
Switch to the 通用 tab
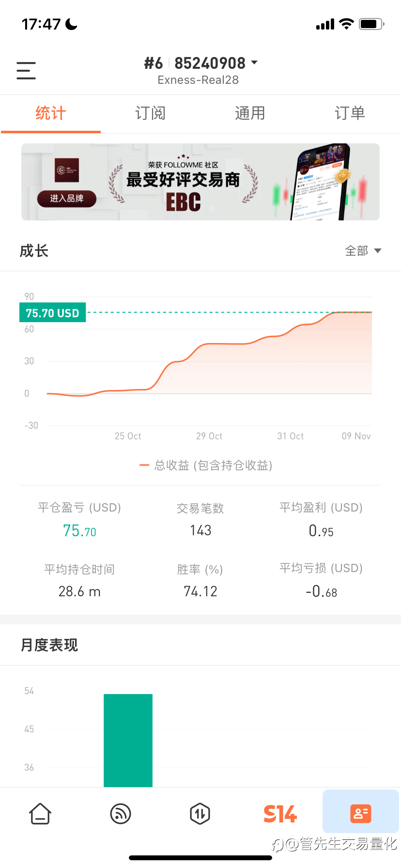(x=250, y=113)
